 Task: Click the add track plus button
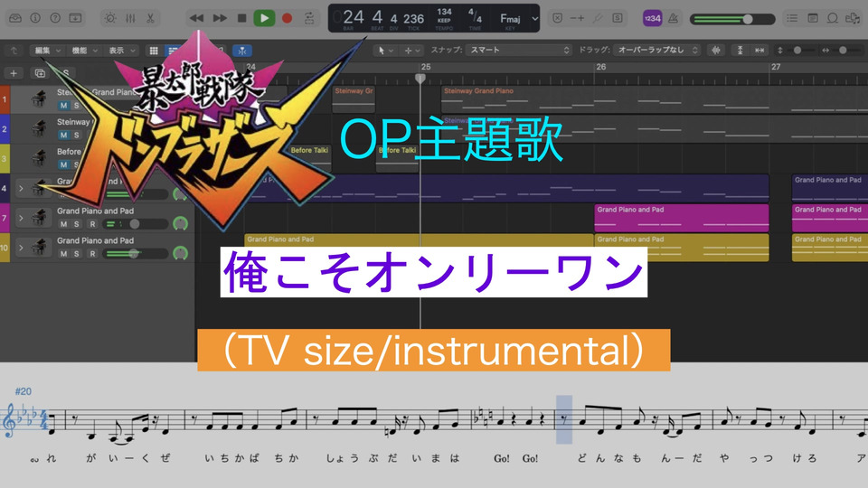coord(14,73)
